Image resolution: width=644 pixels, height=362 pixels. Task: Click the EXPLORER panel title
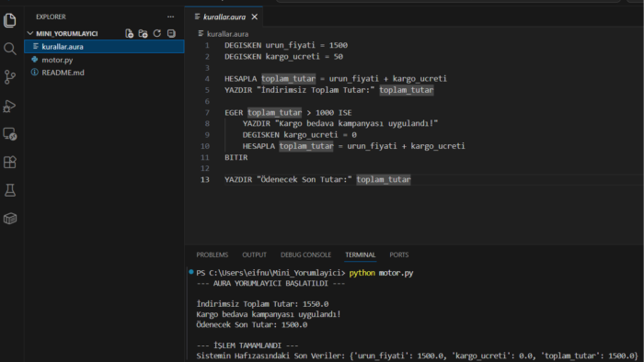pos(51,17)
